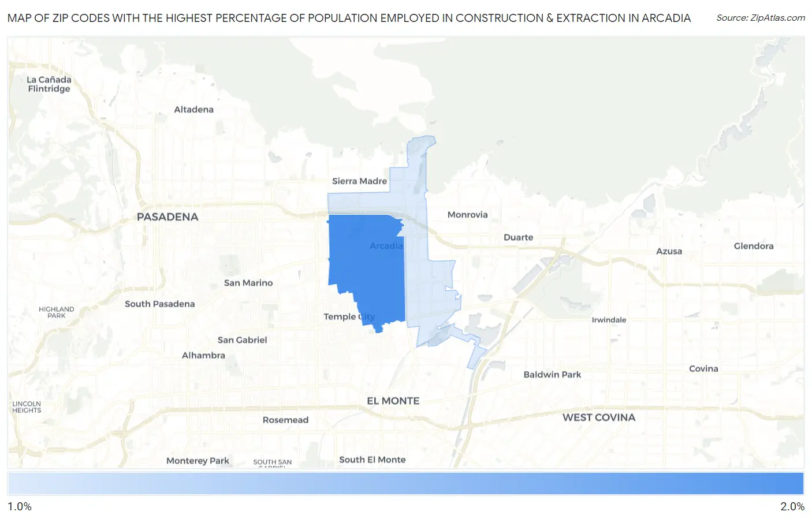
Task: Click the Covina map label
Action: 703,369
